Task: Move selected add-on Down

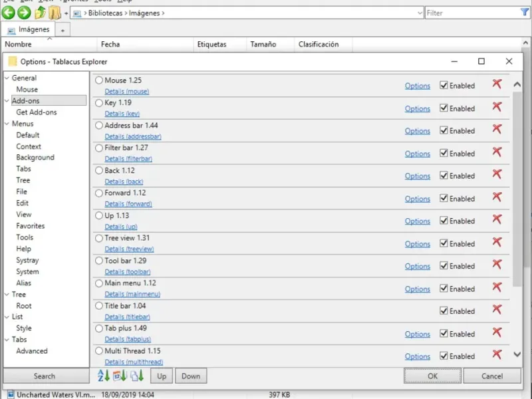Action: point(191,376)
